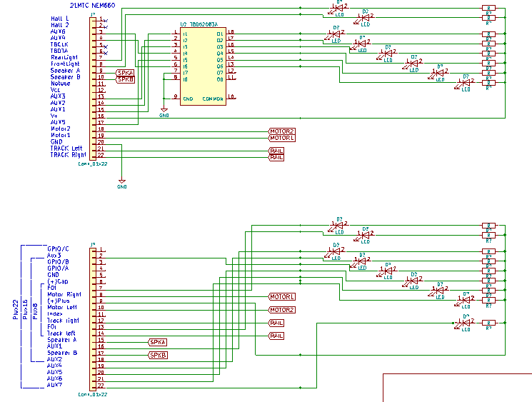Screen dimensions: 532x402
Task: Select SPKB net flag near lower pin 17
Action: (x=158, y=355)
